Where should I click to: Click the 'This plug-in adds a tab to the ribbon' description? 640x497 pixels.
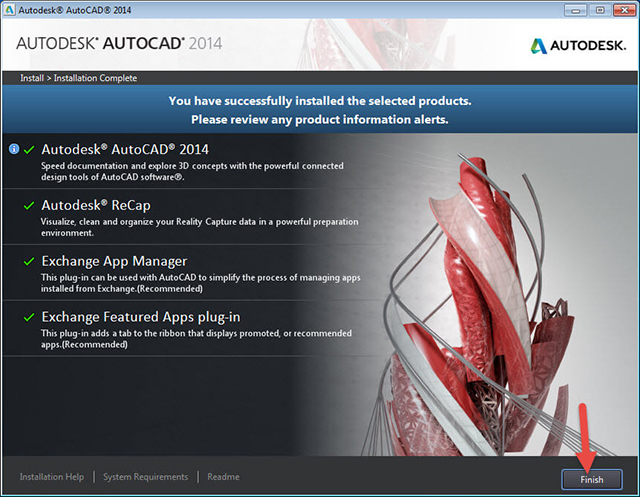[196, 339]
